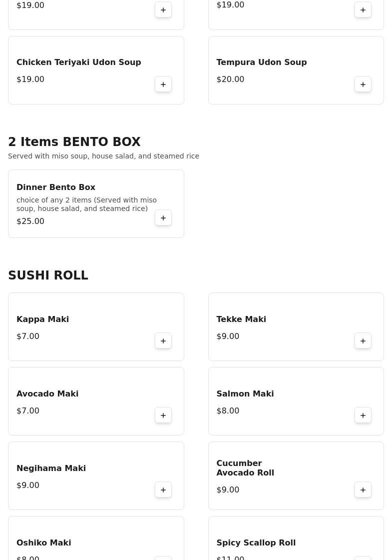Open Dinner Bento Box item title

56,187
